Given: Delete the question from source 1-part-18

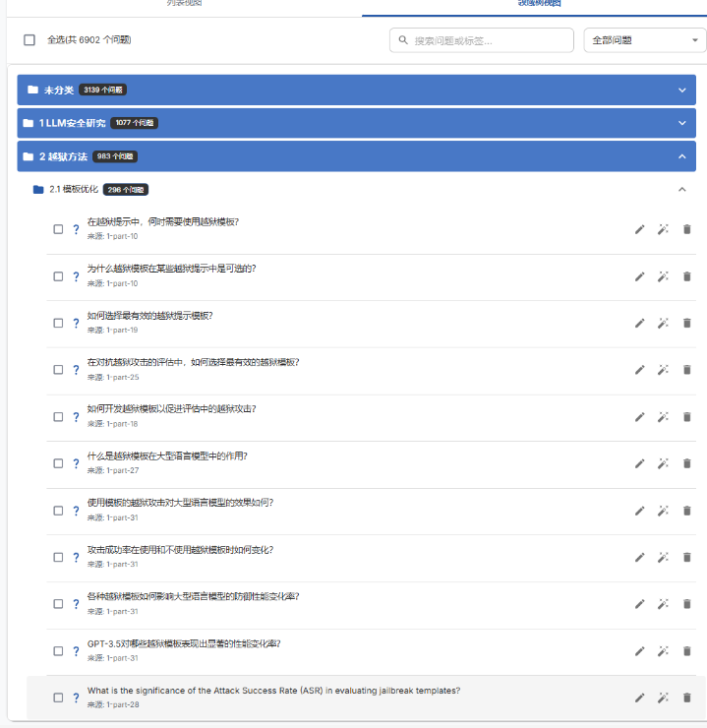Looking at the screenshot, I should coord(686,416).
